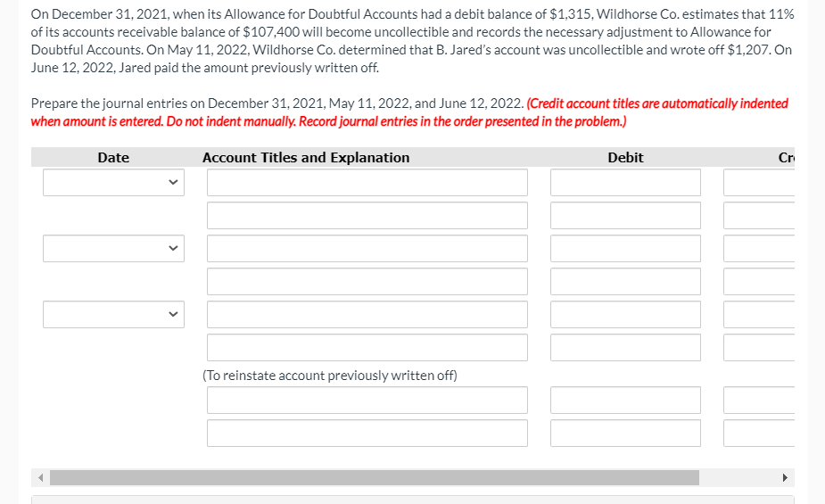
Task: Click the sixth row debit field
Action: coord(625,347)
